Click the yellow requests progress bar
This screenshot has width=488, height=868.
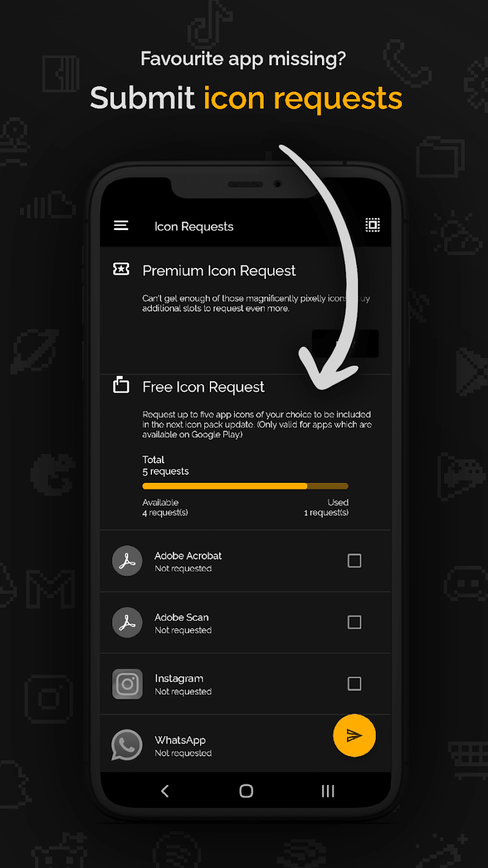click(x=245, y=486)
